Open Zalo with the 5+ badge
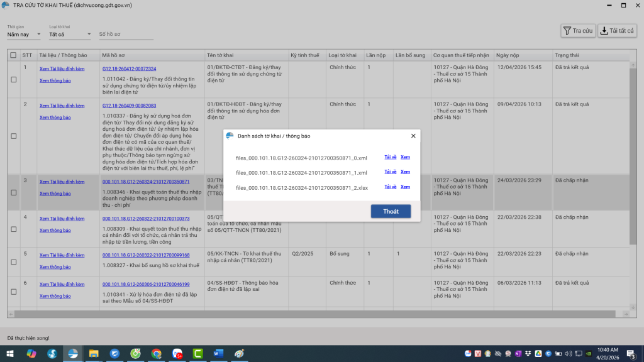The height and width of the screenshot is (362, 644). pyautogui.click(x=177, y=354)
